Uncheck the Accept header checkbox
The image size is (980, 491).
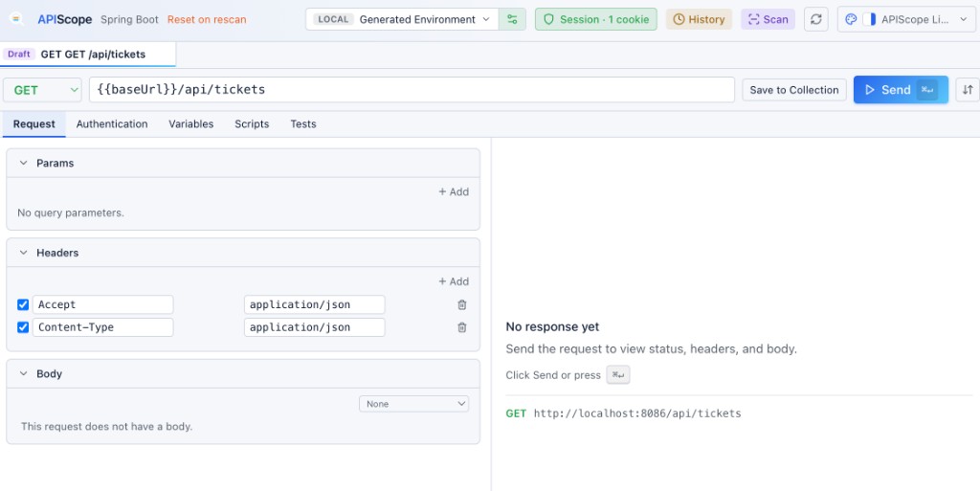click(23, 305)
